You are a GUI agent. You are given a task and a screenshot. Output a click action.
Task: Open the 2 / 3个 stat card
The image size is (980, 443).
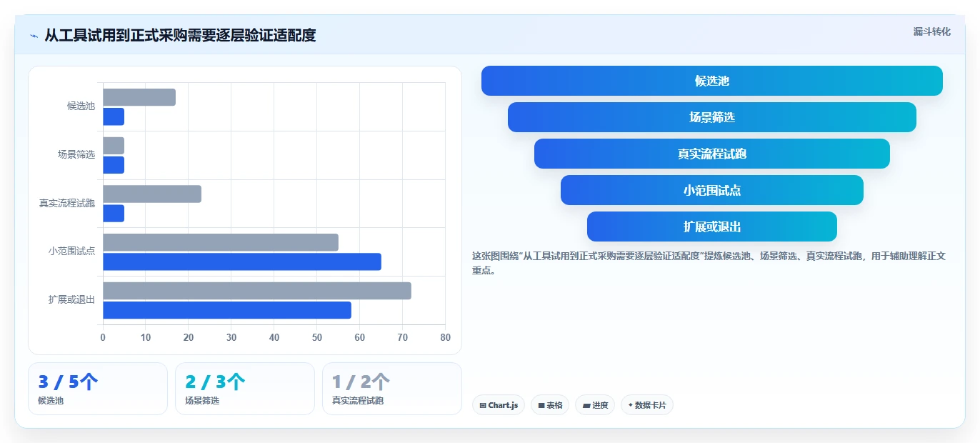[245, 389]
